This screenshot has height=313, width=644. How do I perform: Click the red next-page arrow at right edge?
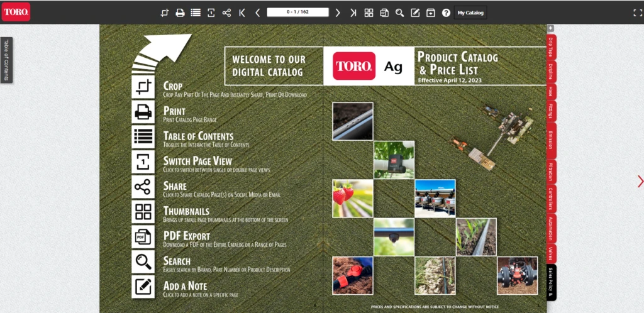click(640, 181)
